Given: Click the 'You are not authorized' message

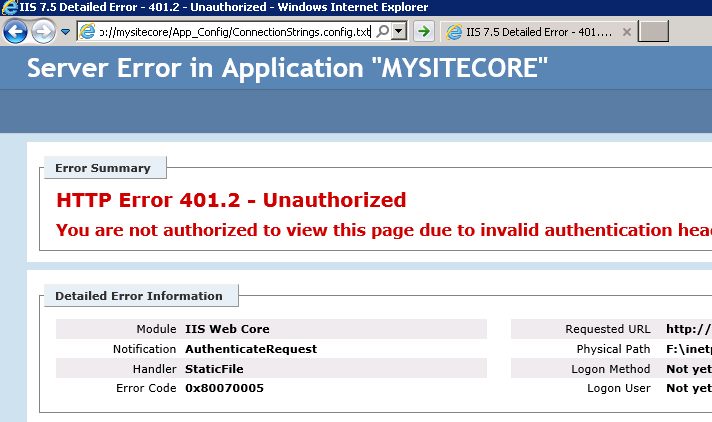Looking at the screenshot, I should 384,230.
